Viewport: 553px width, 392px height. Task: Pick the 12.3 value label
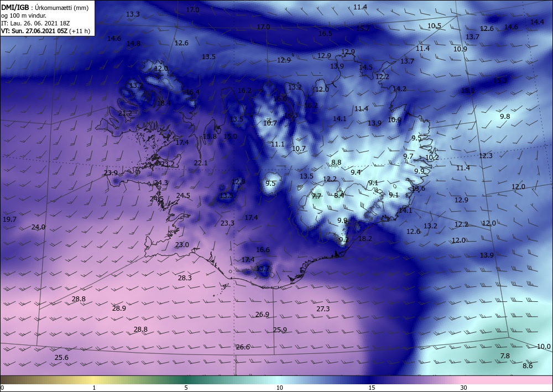[x=486, y=155]
